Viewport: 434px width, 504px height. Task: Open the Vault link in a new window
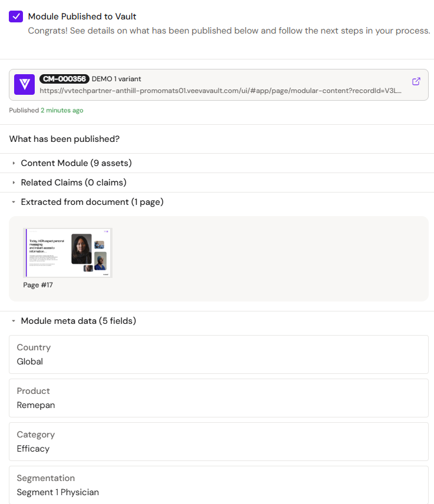(x=416, y=81)
